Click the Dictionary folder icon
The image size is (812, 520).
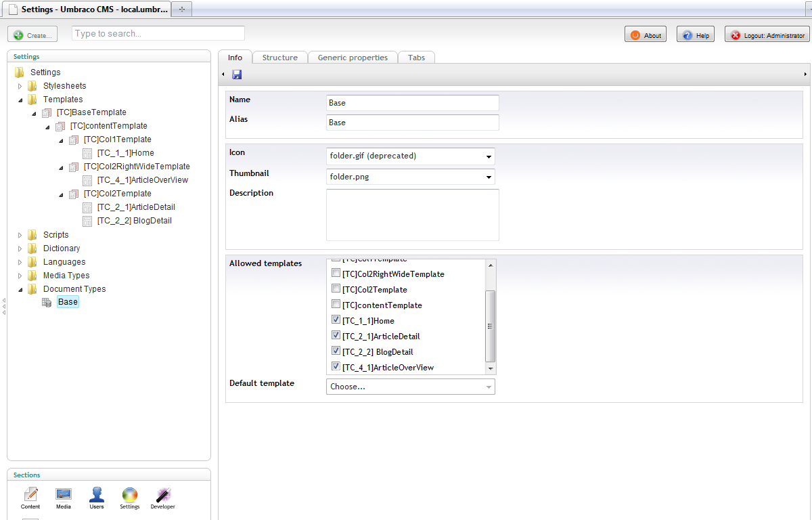(x=32, y=248)
